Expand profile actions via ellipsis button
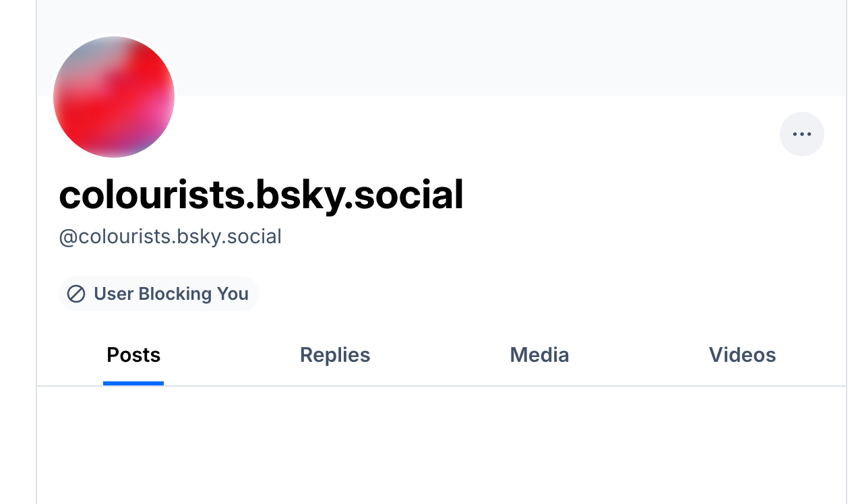The width and height of the screenshot is (856, 504). (x=801, y=134)
